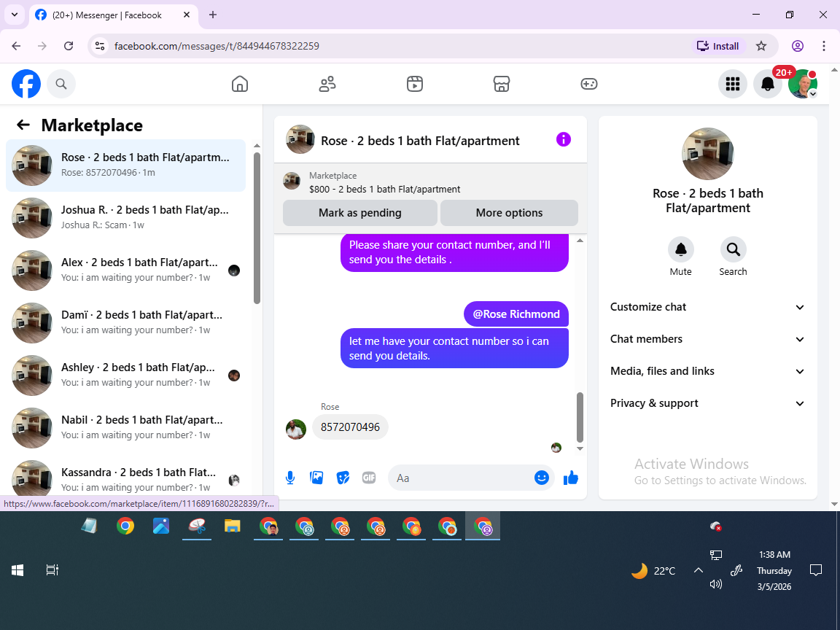Open Alex conversation in list
This screenshot has height=630, width=840.
(126, 270)
